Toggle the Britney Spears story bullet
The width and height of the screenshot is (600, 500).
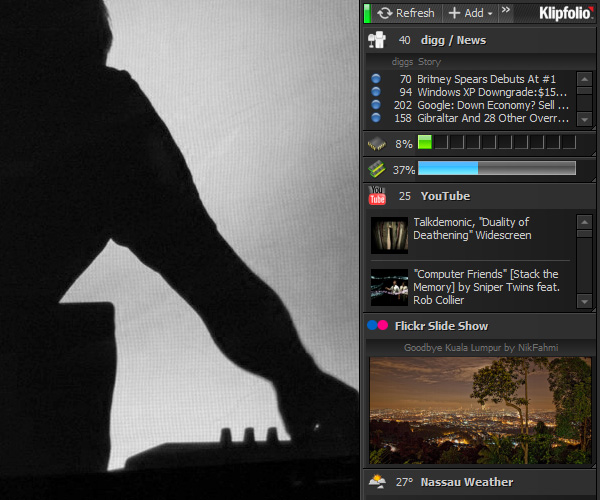pos(376,79)
